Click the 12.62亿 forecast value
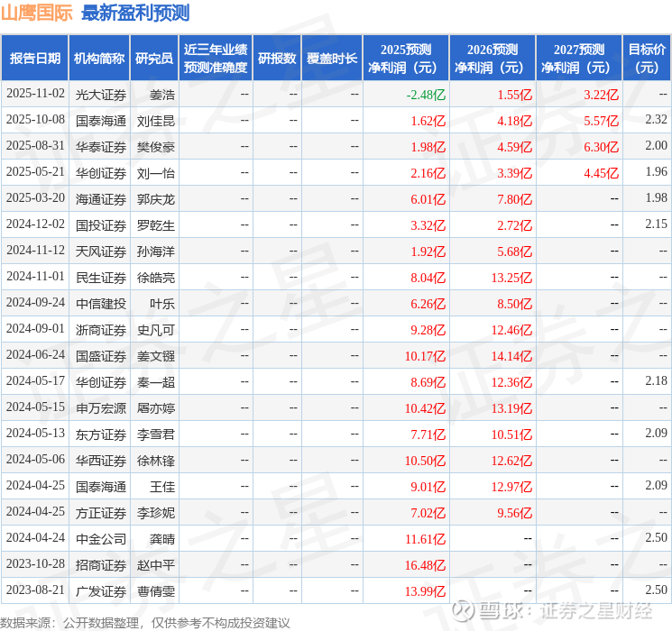The height and width of the screenshot is (631, 672). tap(511, 460)
